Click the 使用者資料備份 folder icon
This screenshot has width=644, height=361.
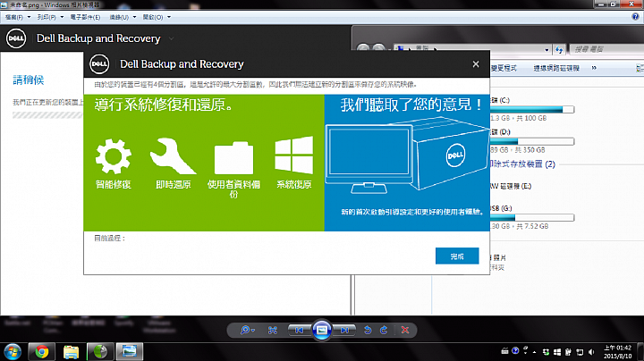coord(233,158)
